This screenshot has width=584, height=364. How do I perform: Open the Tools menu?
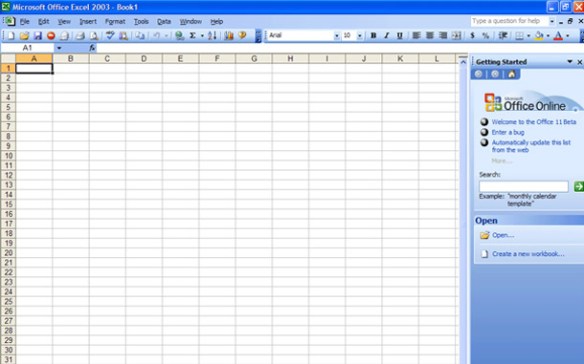(x=141, y=22)
